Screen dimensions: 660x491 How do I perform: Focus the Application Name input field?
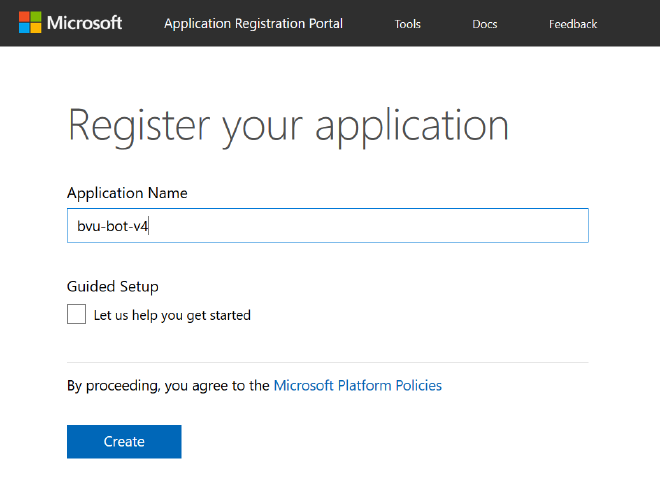327,226
